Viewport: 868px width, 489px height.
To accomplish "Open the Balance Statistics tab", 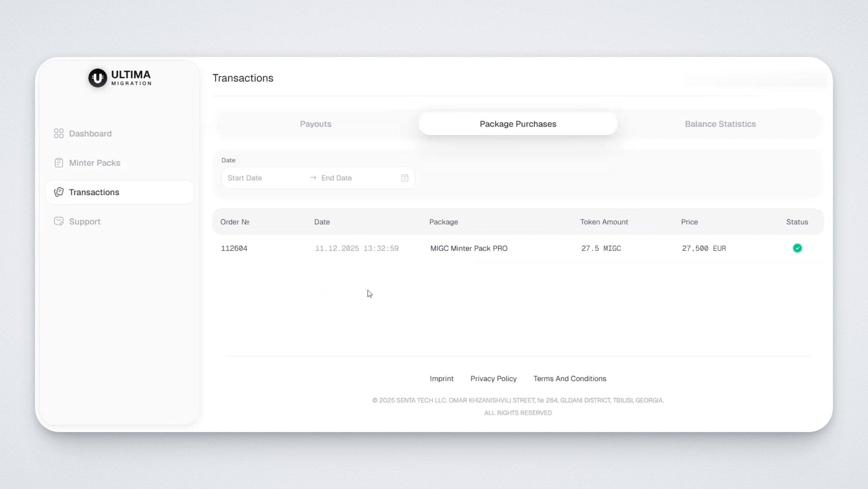I will coord(720,124).
